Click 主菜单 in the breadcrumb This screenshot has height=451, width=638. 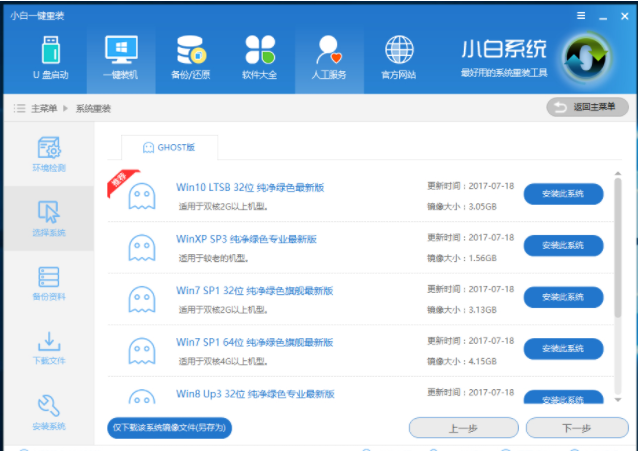[x=44, y=108]
